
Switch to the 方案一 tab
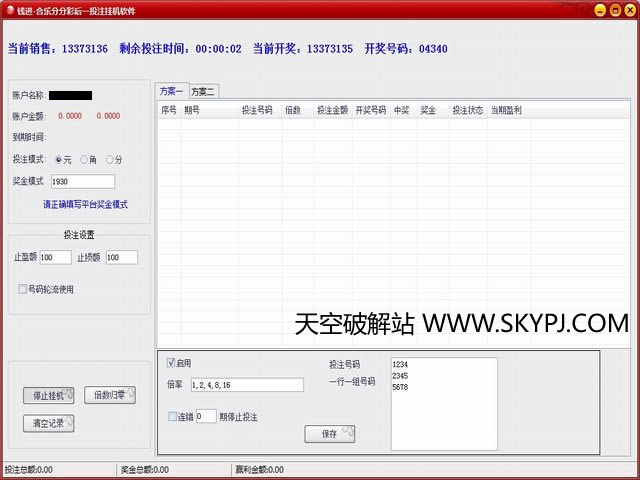[171, 91]
